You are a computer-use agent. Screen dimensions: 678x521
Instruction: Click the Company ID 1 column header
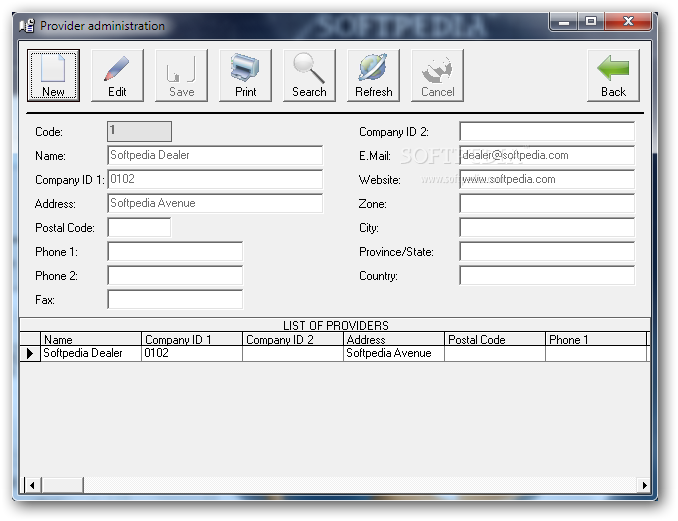click(x=192, y=339)
